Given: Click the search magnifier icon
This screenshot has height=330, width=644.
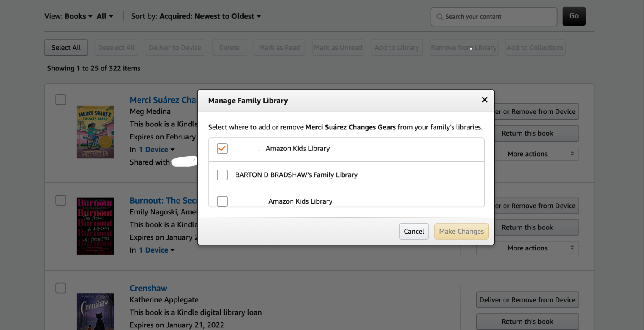Looking at the screenshot, I should tap(439, 17).
